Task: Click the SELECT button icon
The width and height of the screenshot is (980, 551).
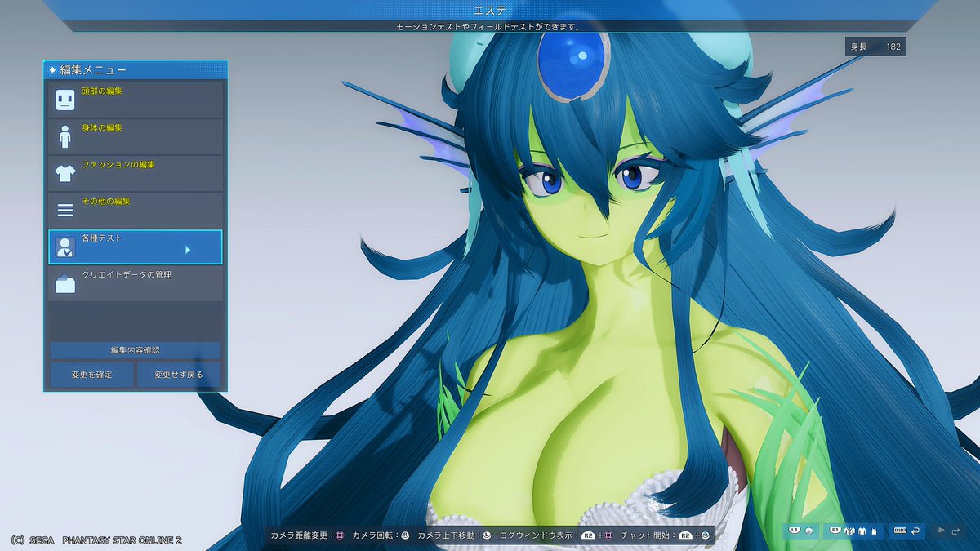Action: [900, 531]
